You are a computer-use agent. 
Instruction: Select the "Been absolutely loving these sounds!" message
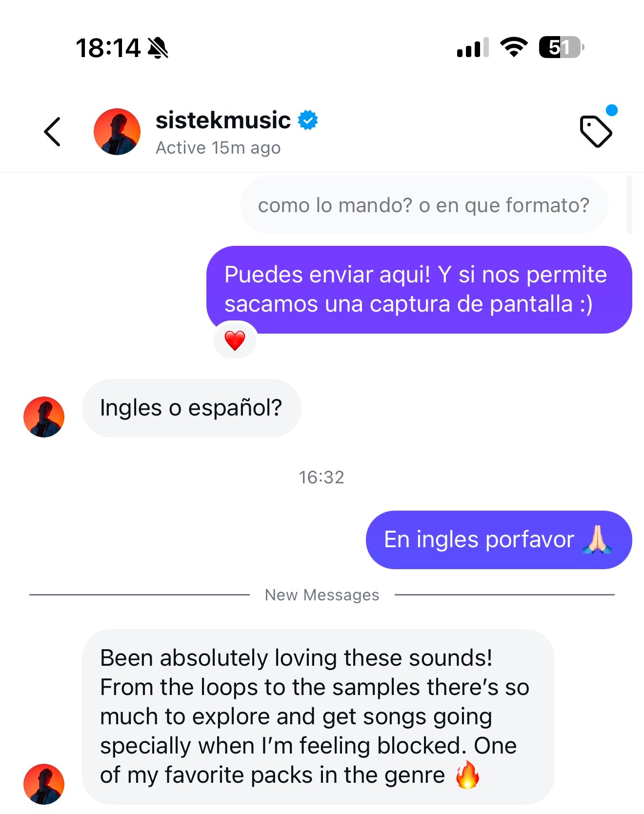pos(318,716)
